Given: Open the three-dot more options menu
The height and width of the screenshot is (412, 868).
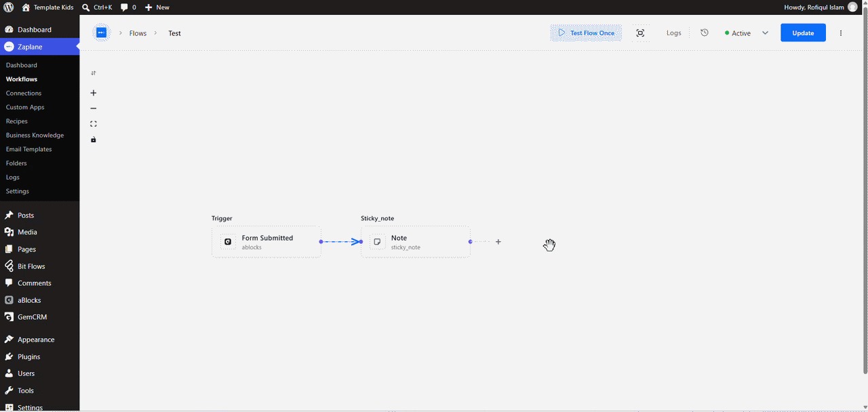Looking at the screenshot, I should [x=841, y=33].
